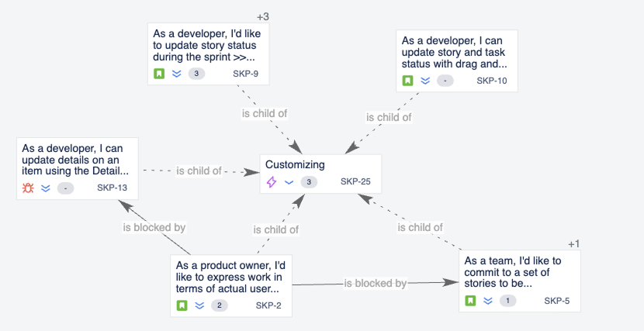The height and width of the screenshot is (331, 644).
Task: Click the story type icon on SKP-5
Action: coord(470,301)
